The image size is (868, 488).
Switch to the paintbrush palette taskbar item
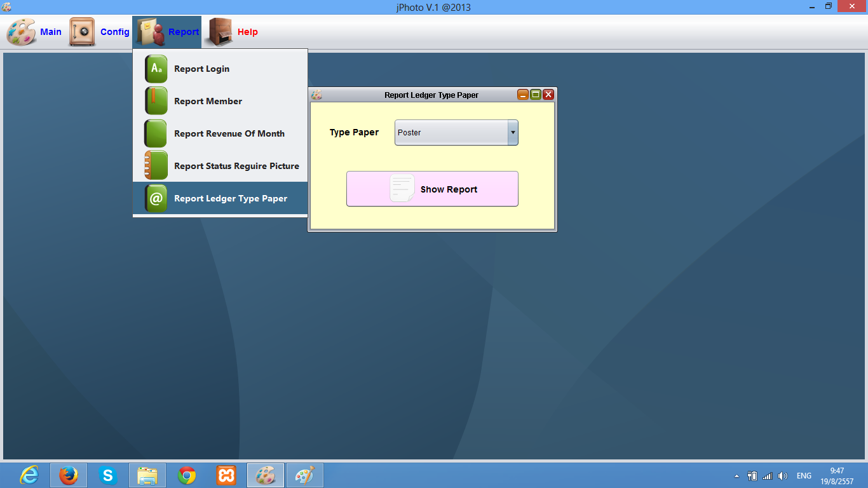click(305, 475)
